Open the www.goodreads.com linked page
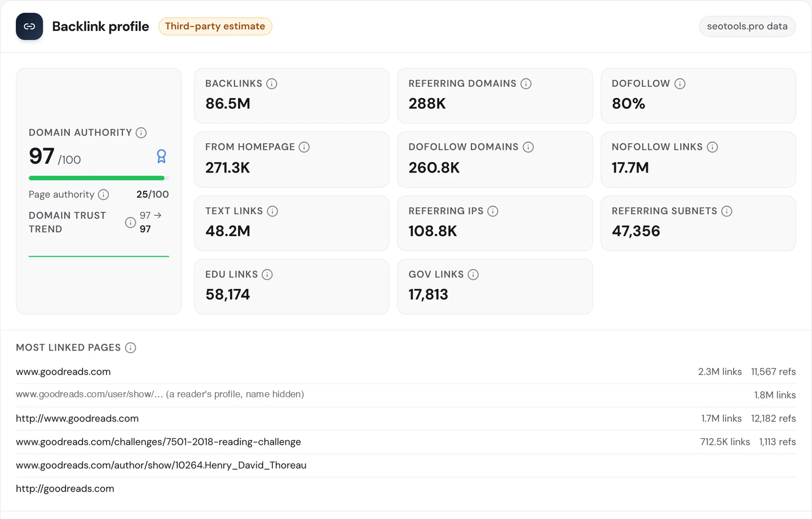Image resolution: width=812 pixels, height=519 pixels. 63,372
